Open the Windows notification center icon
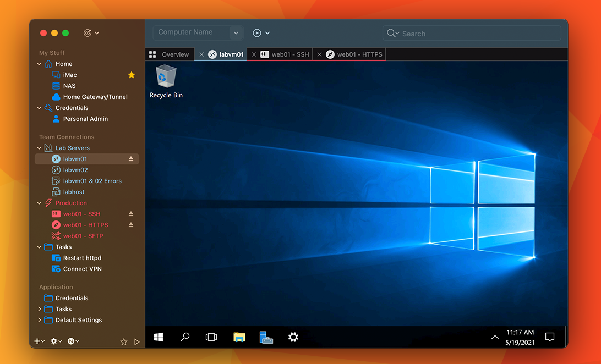Screen dimensions: 601x364 (549, 337)
